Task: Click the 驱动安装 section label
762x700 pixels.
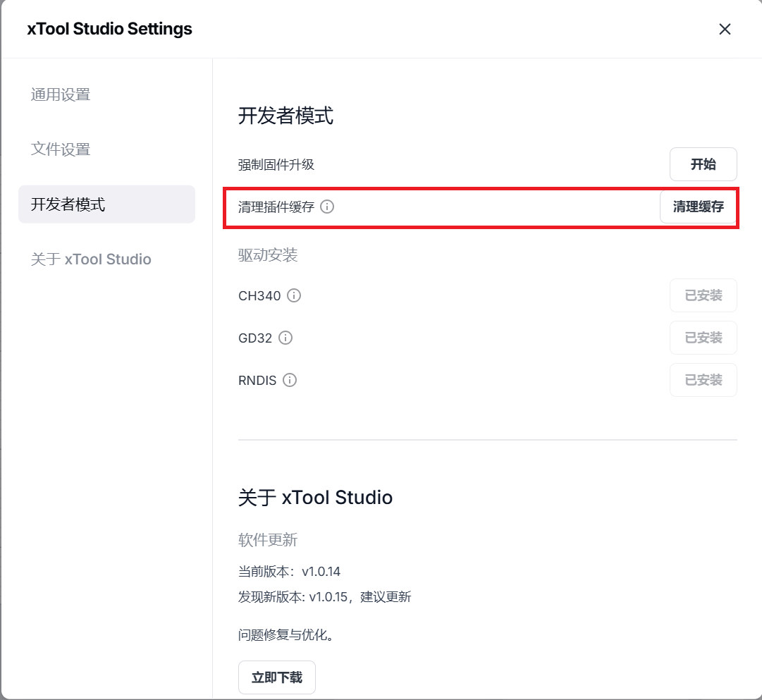Action: click(268, 255)
